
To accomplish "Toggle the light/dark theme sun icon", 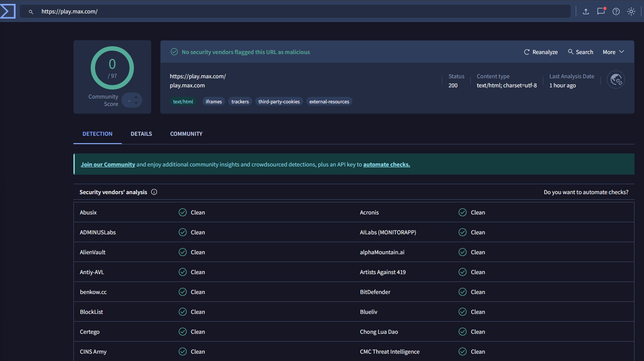I will (x=631, y=11).
